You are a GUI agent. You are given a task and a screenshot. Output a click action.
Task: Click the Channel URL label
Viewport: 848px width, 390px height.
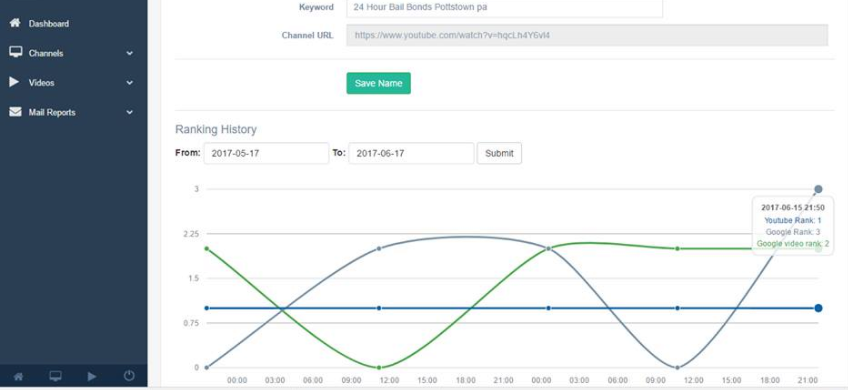point(308,36)
